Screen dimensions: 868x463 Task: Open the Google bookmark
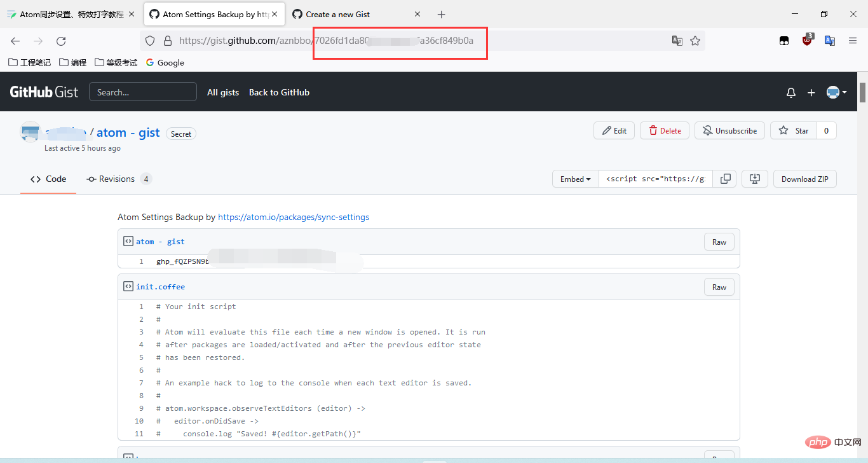(x=165, y=62)
